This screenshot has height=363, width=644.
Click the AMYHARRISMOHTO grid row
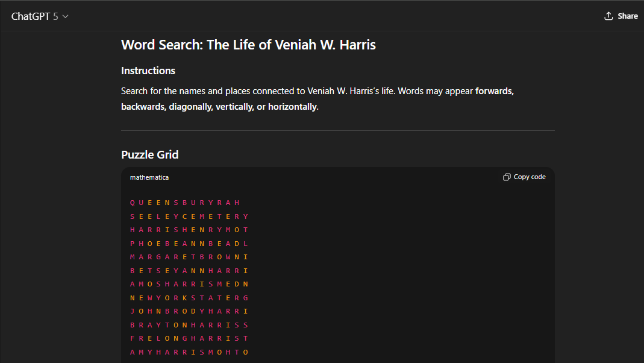coord(189,352)
